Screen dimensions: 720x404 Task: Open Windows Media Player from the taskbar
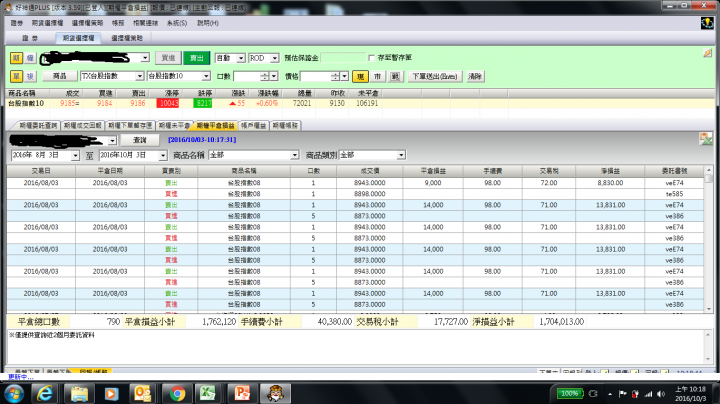pos(111,393)
